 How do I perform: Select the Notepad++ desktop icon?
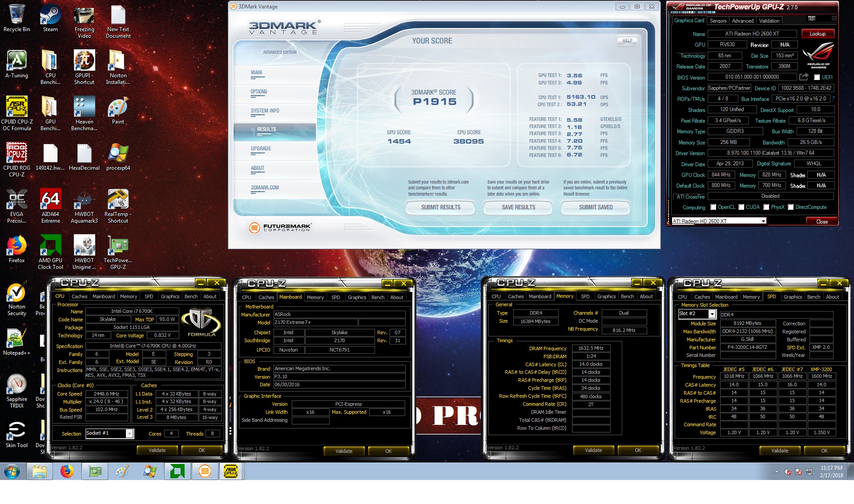[x=16, y=341]
